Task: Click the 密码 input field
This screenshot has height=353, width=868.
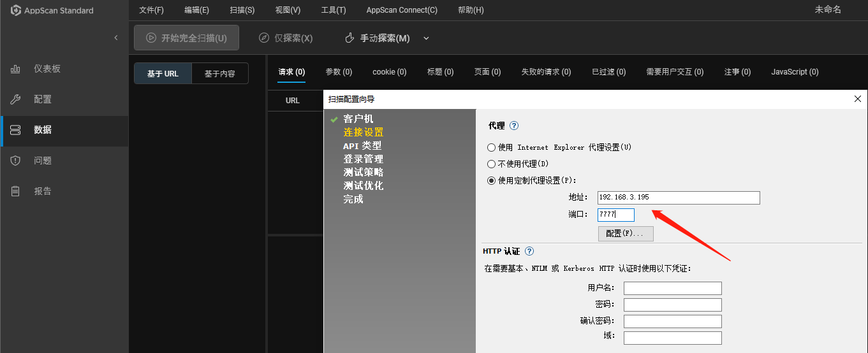Action: tap(673, 305)
